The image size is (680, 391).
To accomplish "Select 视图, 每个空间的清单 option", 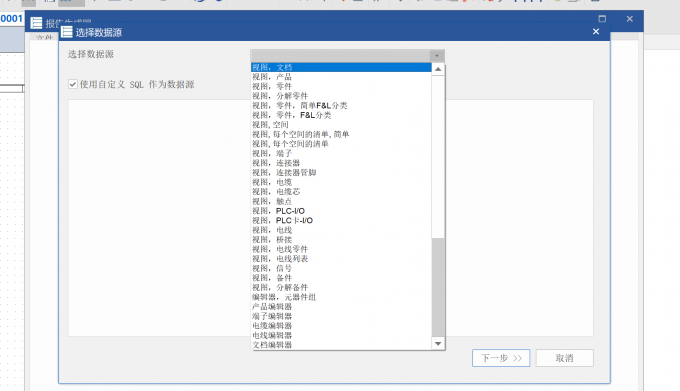I will (x=341, y=144).
